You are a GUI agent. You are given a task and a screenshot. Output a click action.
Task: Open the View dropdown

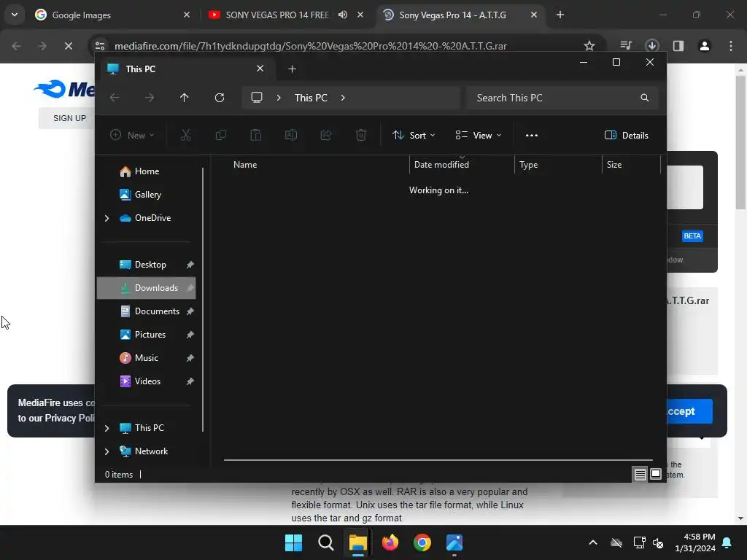(479, 135)
